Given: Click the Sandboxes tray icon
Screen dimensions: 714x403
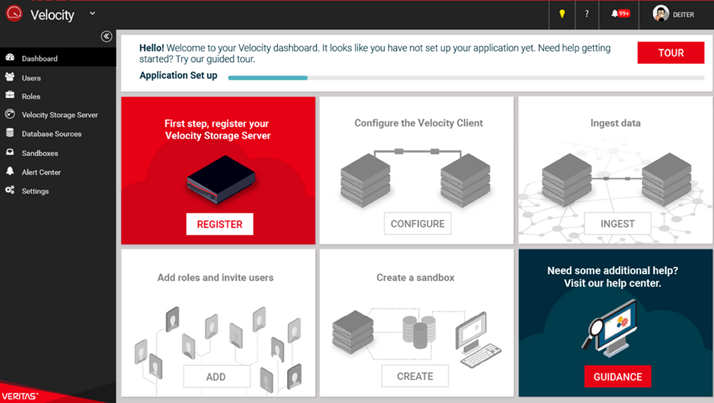Looking at the screenshot, I should coord(10,152).
